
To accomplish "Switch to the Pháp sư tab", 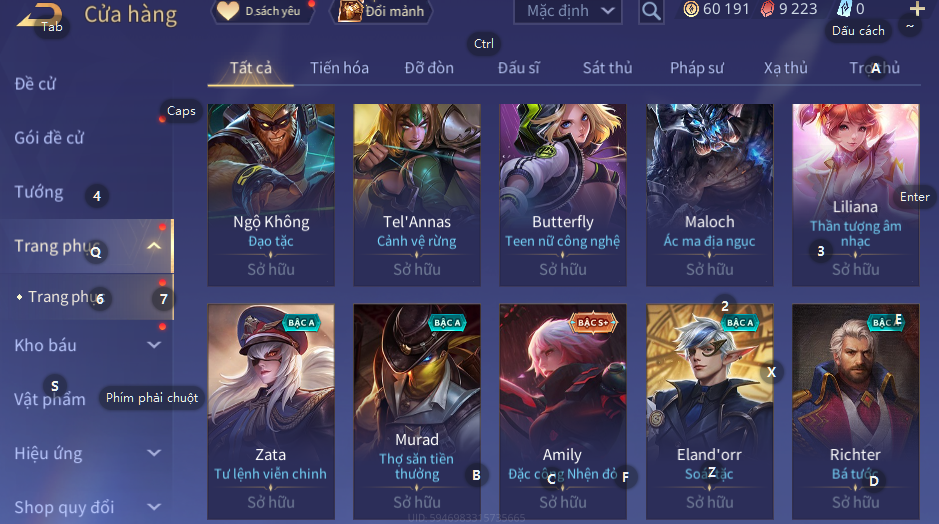I will point(696,68).
